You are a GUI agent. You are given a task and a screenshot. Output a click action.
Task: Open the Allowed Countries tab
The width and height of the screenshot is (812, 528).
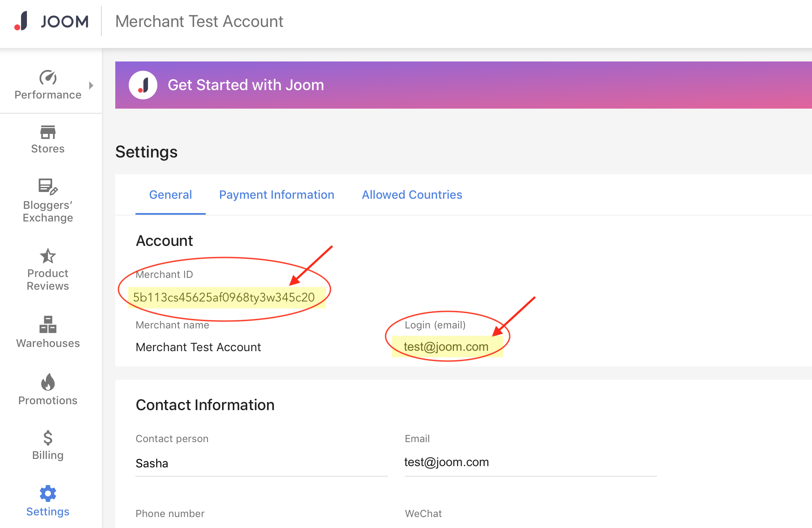tap(411, 195)
